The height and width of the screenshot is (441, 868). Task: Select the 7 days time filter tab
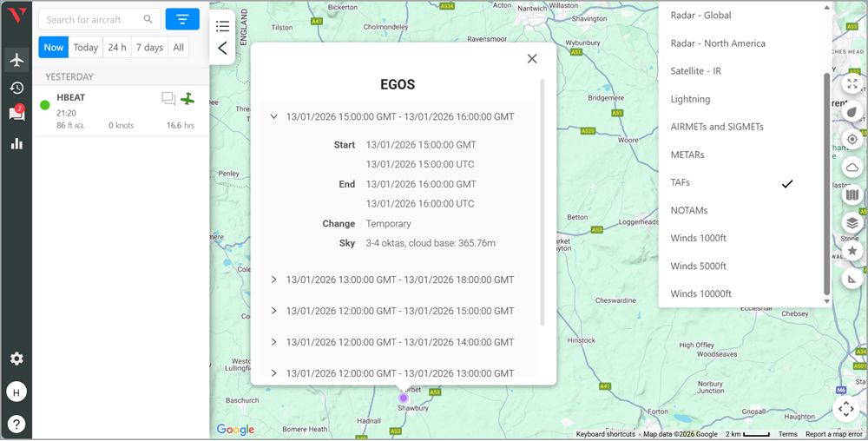(149, 48)
